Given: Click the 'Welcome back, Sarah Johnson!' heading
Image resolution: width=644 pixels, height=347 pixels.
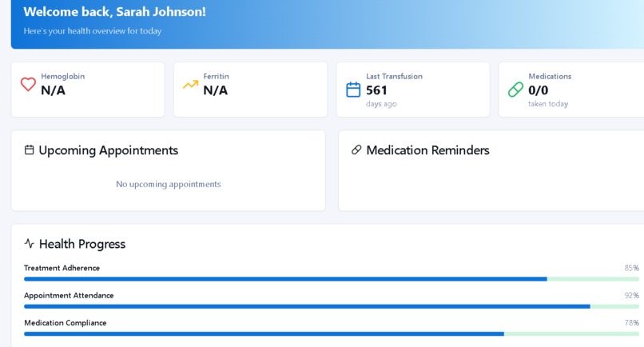Looking at the screenshot, I should tap(114, 11).
